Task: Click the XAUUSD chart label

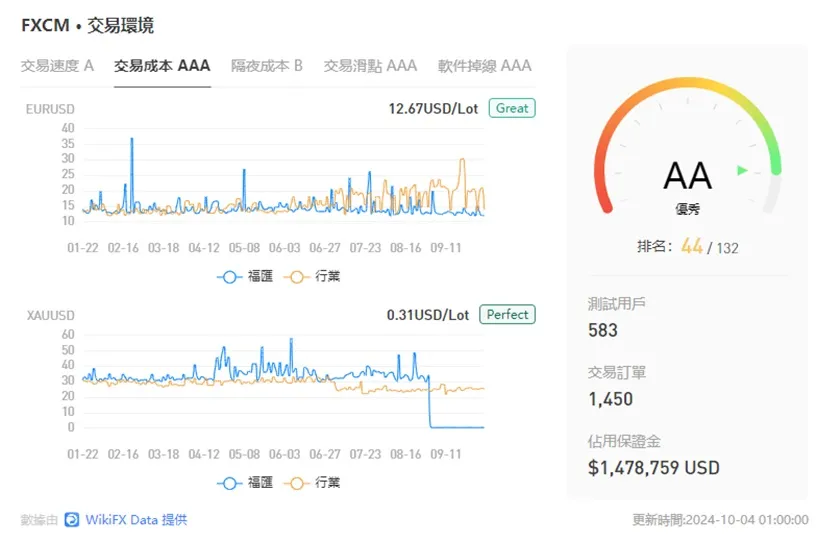Action: (x=51, y=315)
